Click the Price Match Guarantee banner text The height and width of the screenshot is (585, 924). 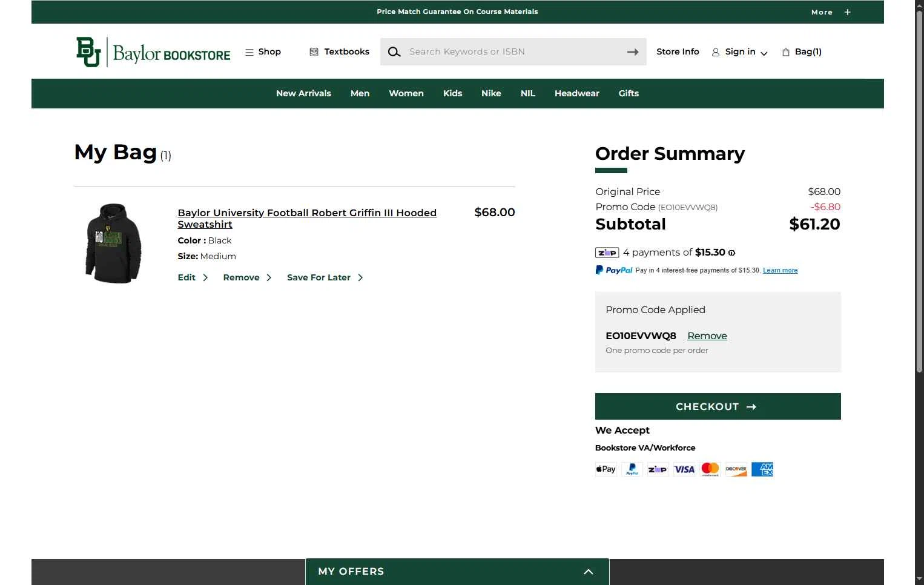[x=457, y=12]
